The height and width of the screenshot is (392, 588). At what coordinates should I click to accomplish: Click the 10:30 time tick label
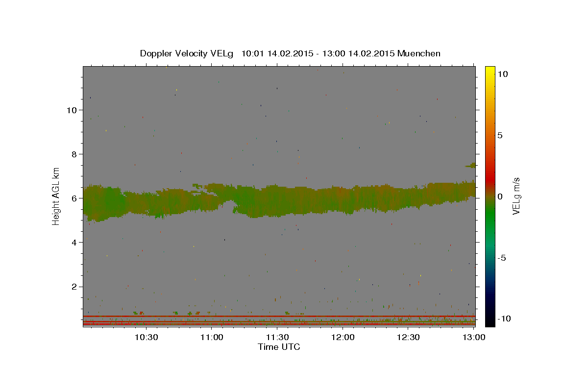pos(147,337)
